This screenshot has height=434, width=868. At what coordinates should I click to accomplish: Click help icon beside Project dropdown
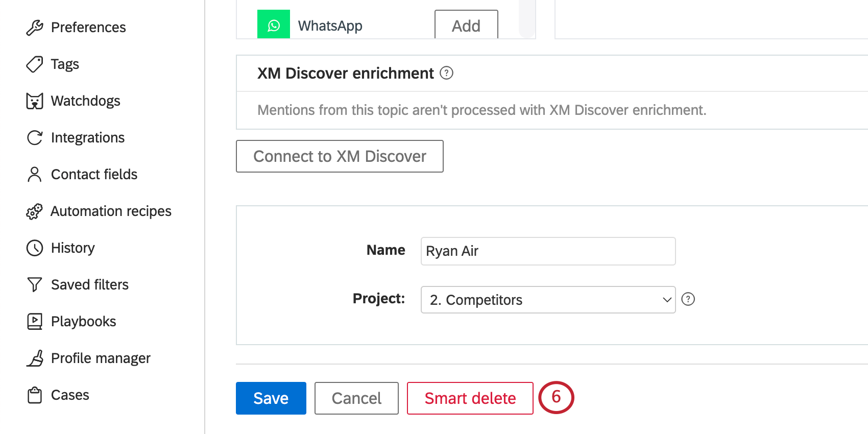688,299
